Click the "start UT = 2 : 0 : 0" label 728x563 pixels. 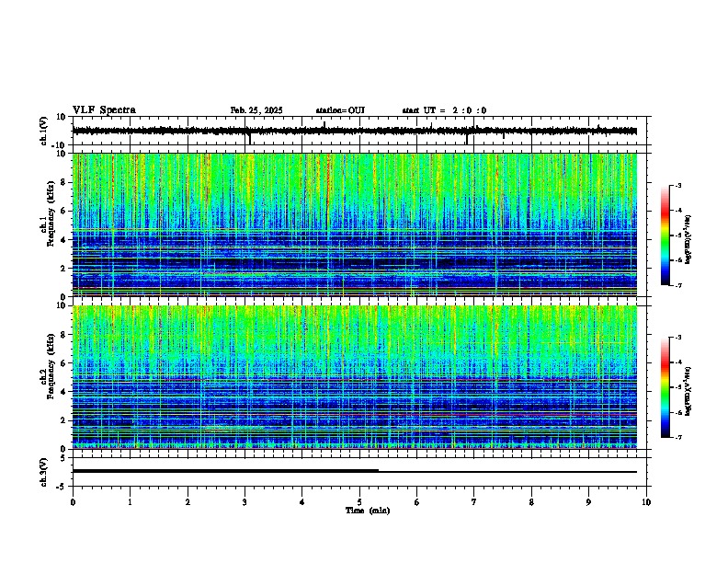(444, 110)
